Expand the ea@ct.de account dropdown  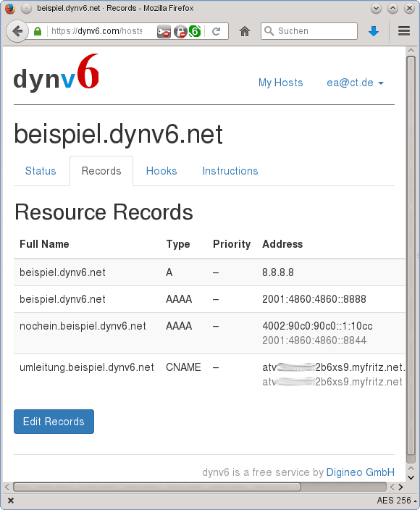(355, 83)
